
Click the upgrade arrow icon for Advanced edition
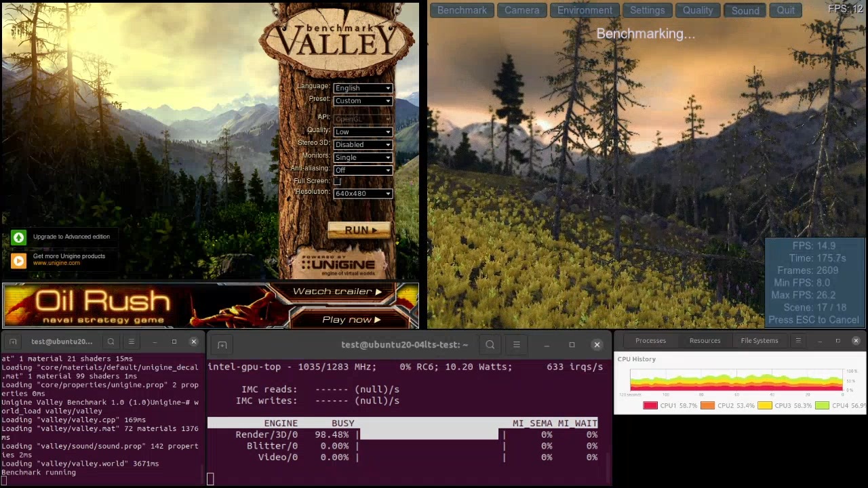pos(18,237)
